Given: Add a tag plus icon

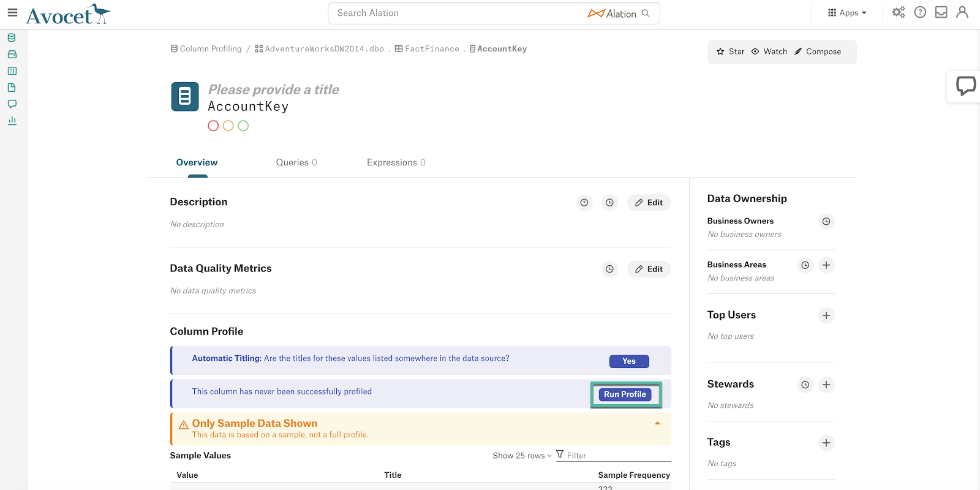Looking at the screenshot, I should [x=826, y=443].
